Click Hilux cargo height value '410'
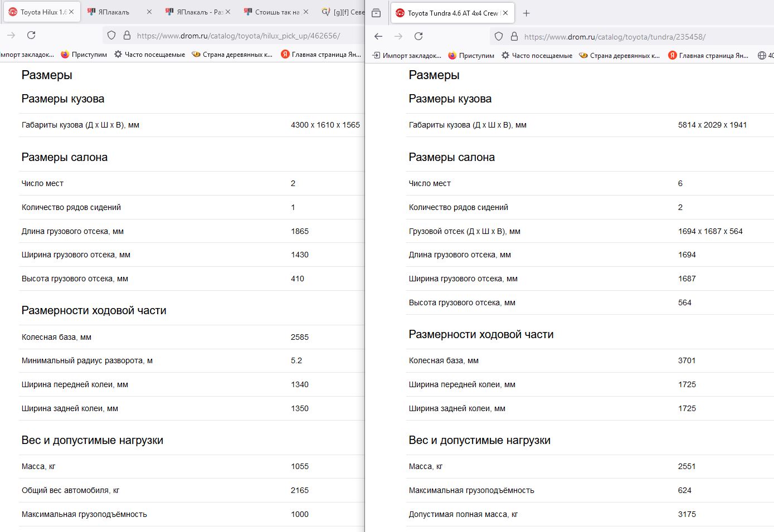The height and width of the screenshot is (532, 774). (x=298, y=279)
